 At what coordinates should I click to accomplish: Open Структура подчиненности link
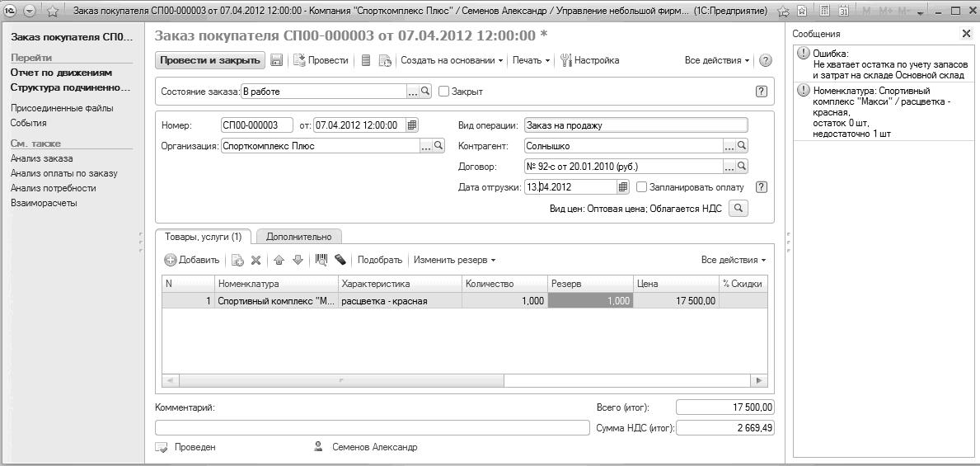pos(72,87)
